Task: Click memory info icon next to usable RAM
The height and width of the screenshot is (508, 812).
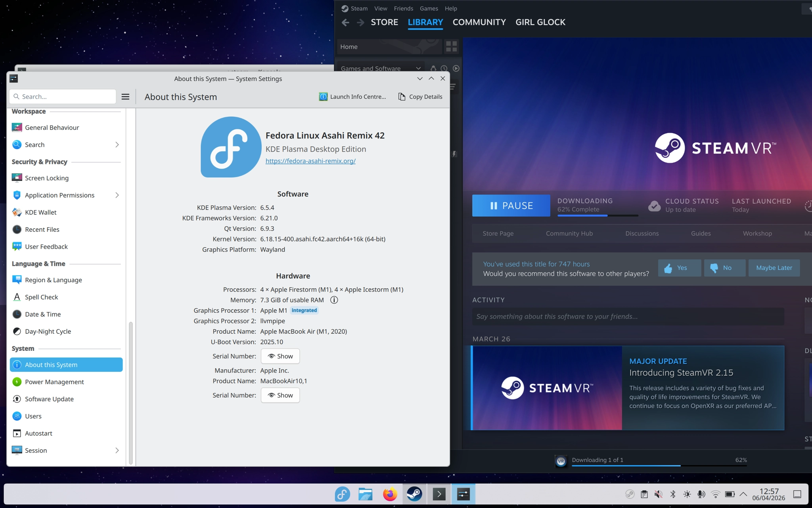Action: 334,300
